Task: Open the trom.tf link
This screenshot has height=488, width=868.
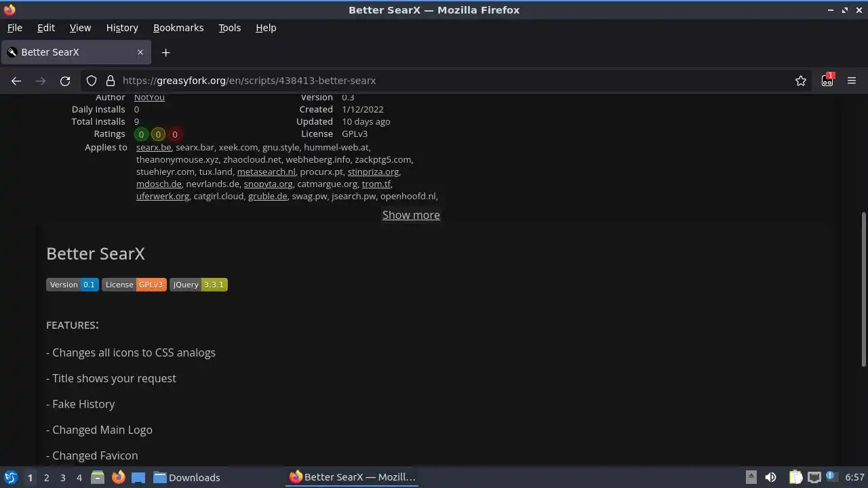Action: pos(376,184)
